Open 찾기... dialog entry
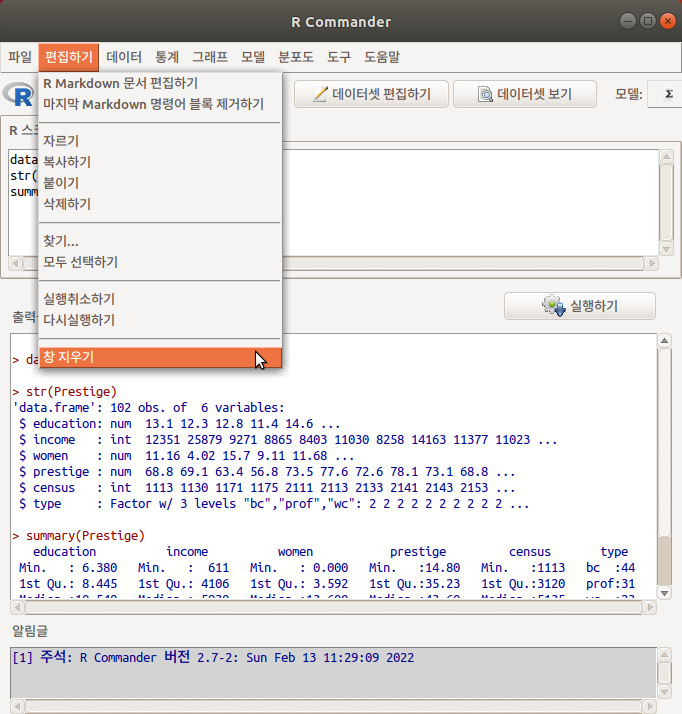The height and width of the screenshot is (714, 682). coord(160,241)
